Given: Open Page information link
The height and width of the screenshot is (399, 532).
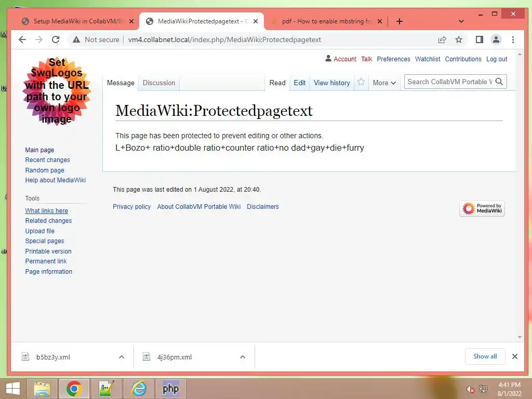Looking at the screenshot, I should click(48, 271).
